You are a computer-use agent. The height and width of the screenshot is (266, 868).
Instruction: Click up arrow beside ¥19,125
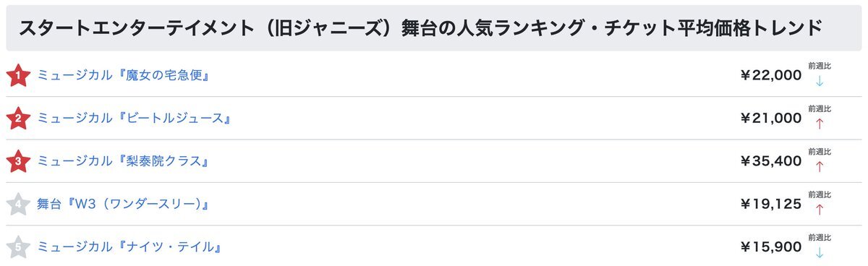(820, 210)
